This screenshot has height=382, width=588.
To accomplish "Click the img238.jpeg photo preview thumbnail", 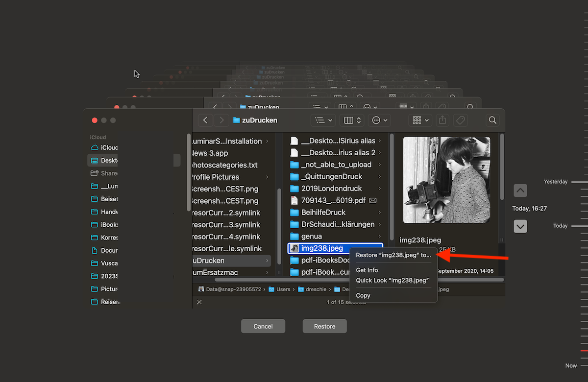I will pyautogui.click(x=446, y=180).
